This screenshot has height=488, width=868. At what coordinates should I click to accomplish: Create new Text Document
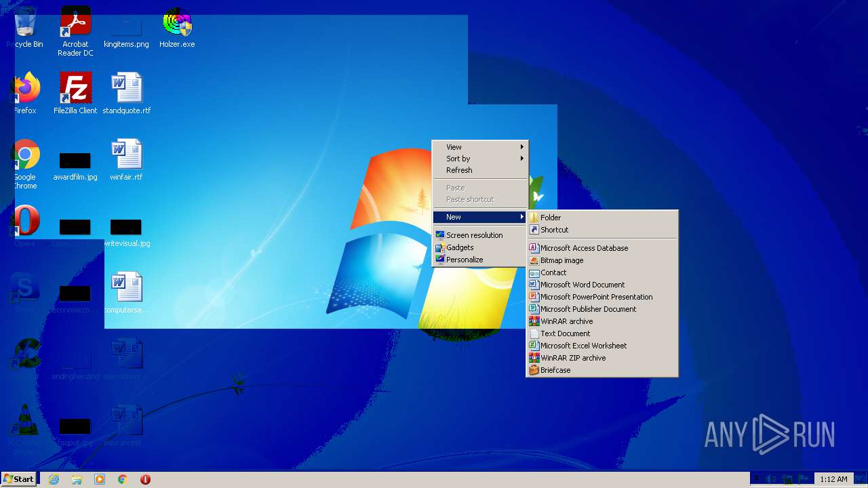coord(602,333)
